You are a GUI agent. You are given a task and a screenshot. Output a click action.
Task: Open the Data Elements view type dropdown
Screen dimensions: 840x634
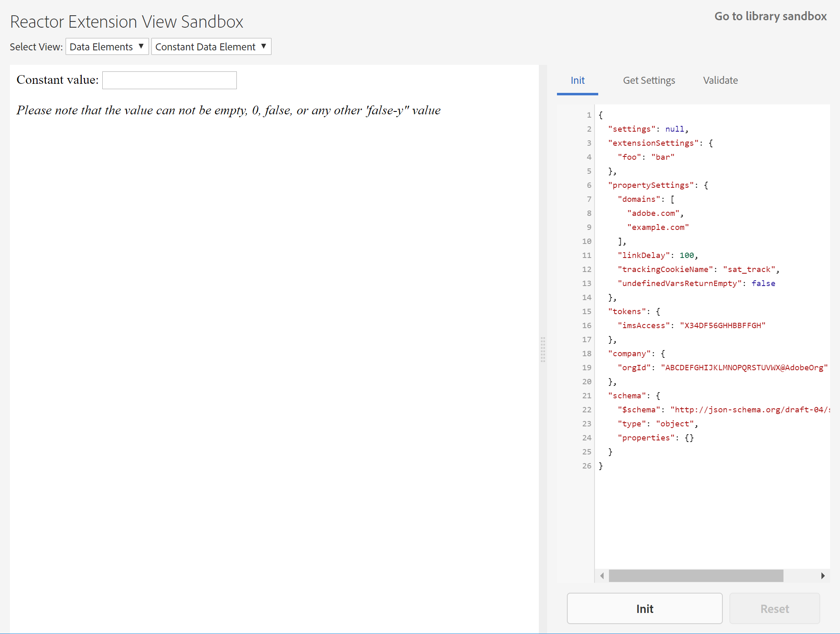coord(107,47)
